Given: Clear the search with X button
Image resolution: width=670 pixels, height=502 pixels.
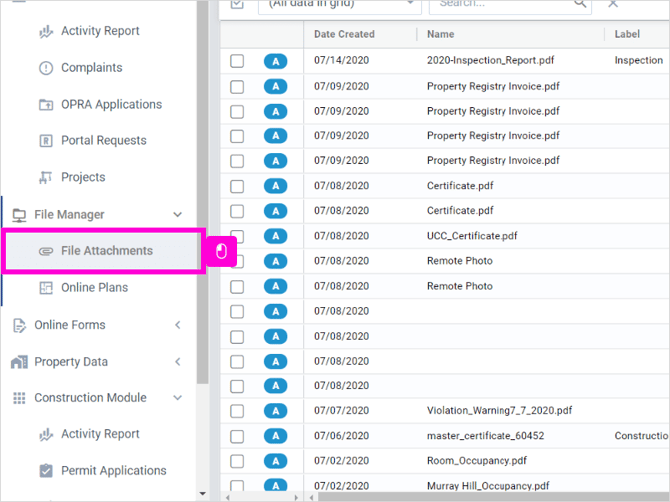Looking at the screenshot, I should click(613, 3).
